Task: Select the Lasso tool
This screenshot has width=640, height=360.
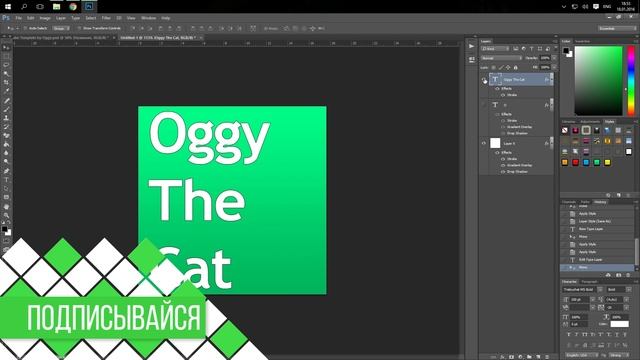Action: point(6,65)
